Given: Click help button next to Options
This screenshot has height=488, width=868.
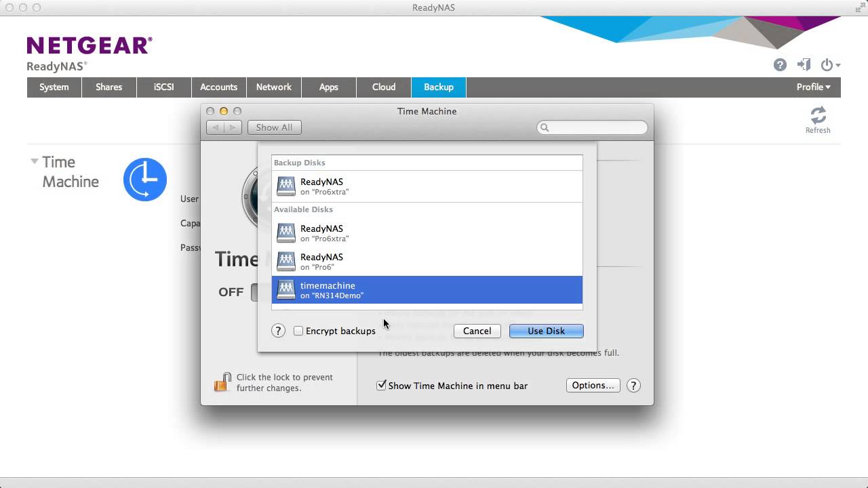Looking at the screenshot, I should pos(633,385).
